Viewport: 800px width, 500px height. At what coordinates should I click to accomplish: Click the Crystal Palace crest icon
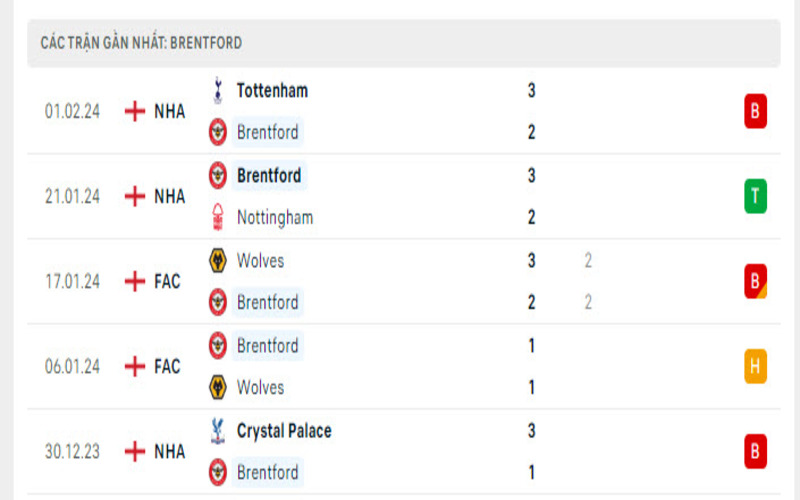[x=217, y=431]
